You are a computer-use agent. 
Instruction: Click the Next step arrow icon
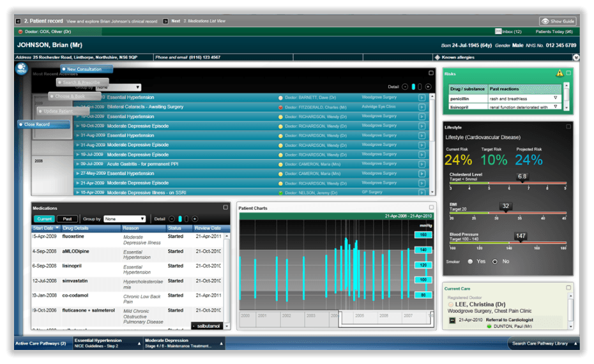pos(165,21)
